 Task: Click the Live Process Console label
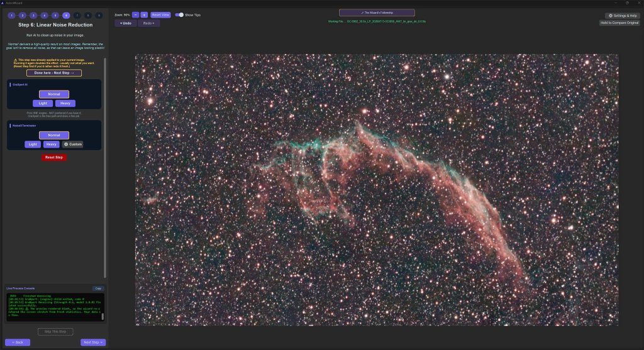click(21, 288)
